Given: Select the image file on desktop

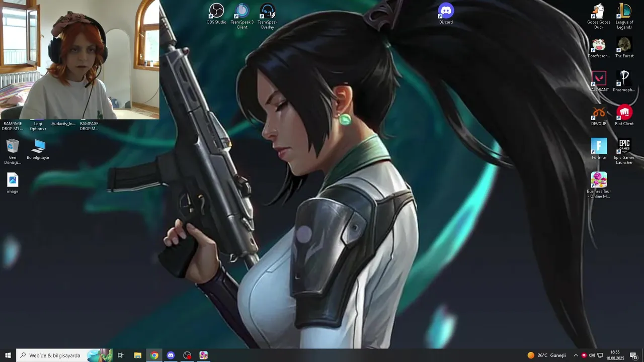Looking at the screenshot, I should (x=13, y=183).
